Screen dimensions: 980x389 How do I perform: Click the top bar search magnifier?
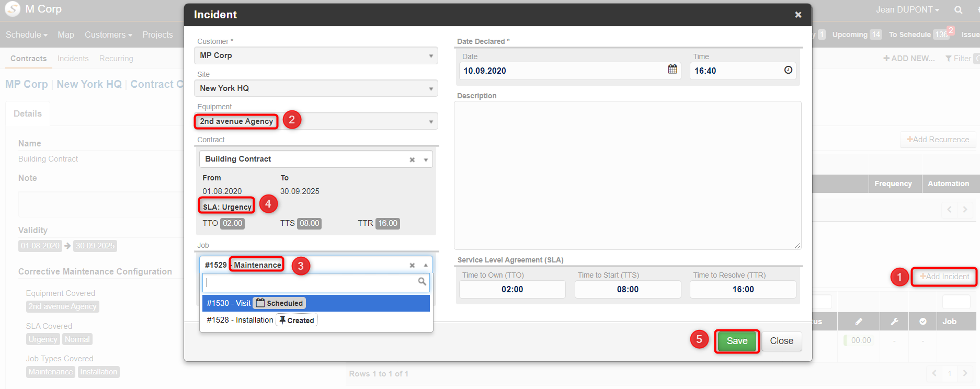click(958, 10)
